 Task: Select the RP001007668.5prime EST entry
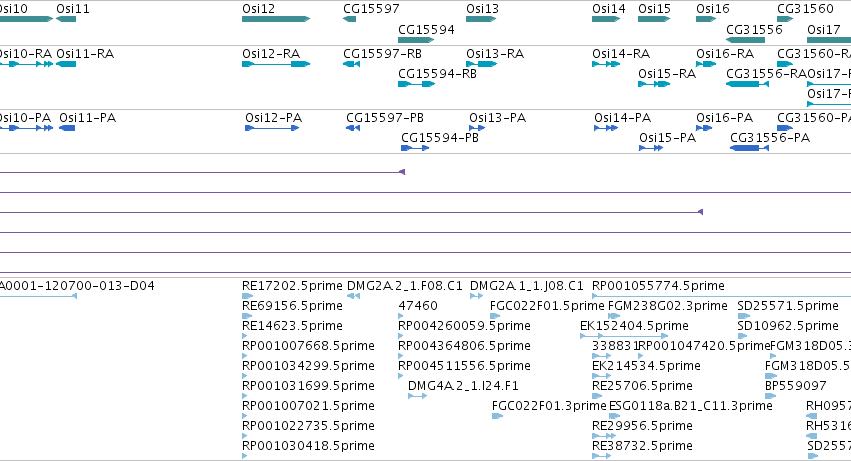click(x=308, y=346)
